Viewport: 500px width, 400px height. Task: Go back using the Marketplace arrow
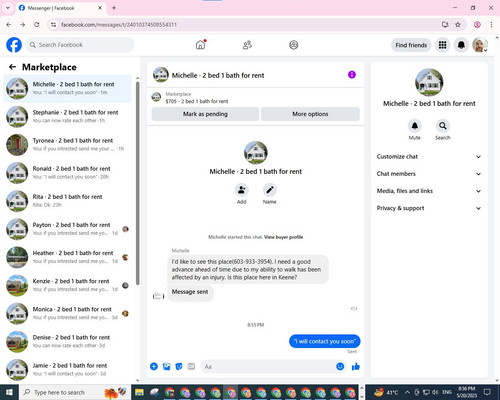13,67
